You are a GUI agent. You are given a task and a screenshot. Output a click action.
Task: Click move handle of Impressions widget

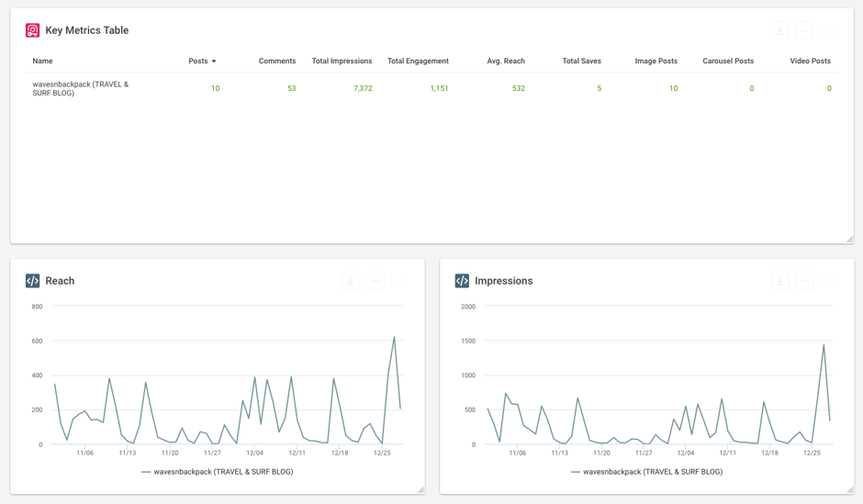pyautogui.click(x=832, y=281)
